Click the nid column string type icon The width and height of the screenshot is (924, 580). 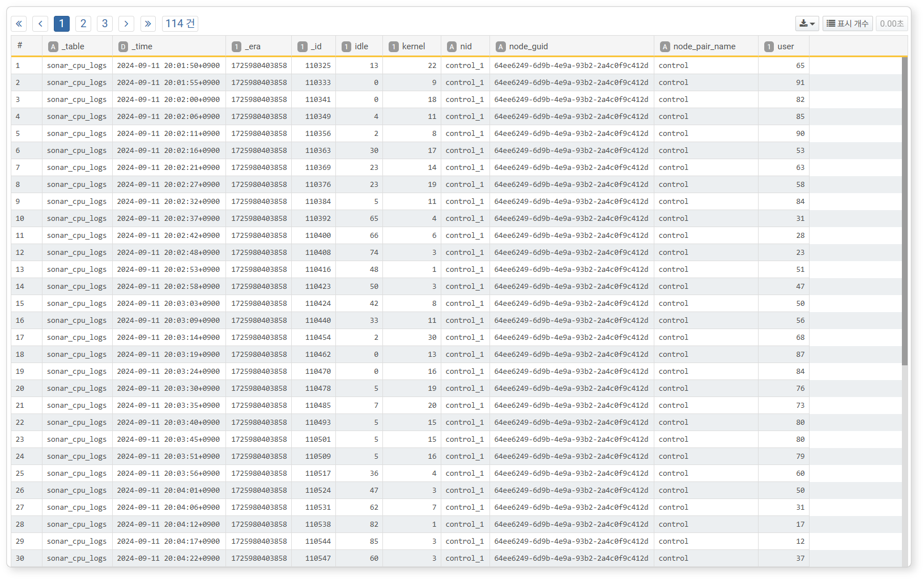pos(452,46)
